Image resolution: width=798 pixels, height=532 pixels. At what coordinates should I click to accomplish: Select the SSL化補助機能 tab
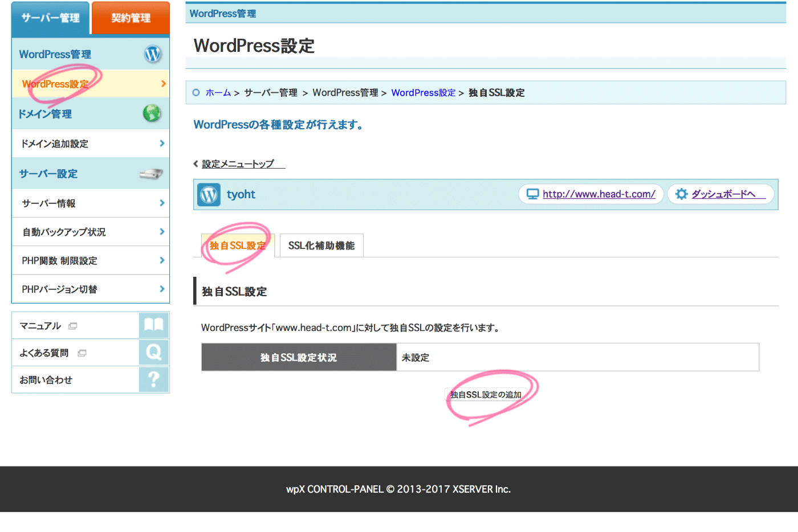(x=321, y=245)
